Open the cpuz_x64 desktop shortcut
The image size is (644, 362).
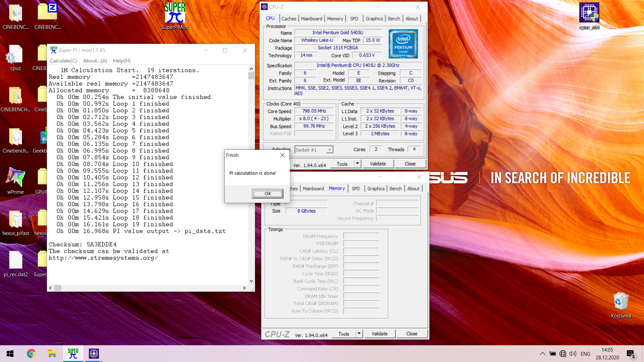click(589, 16)
